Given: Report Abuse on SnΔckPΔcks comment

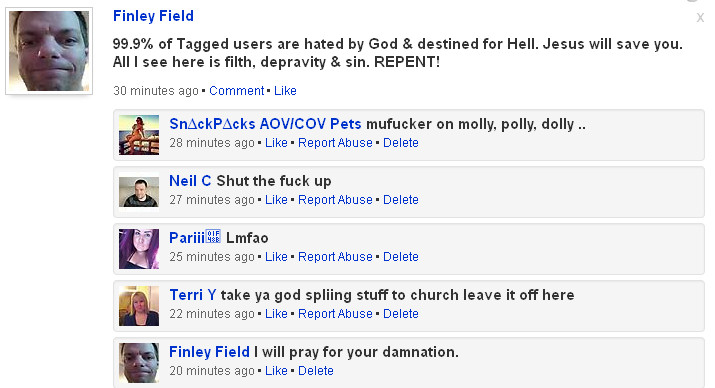Looking at the screenshot, I should click(x=335, y=143).
